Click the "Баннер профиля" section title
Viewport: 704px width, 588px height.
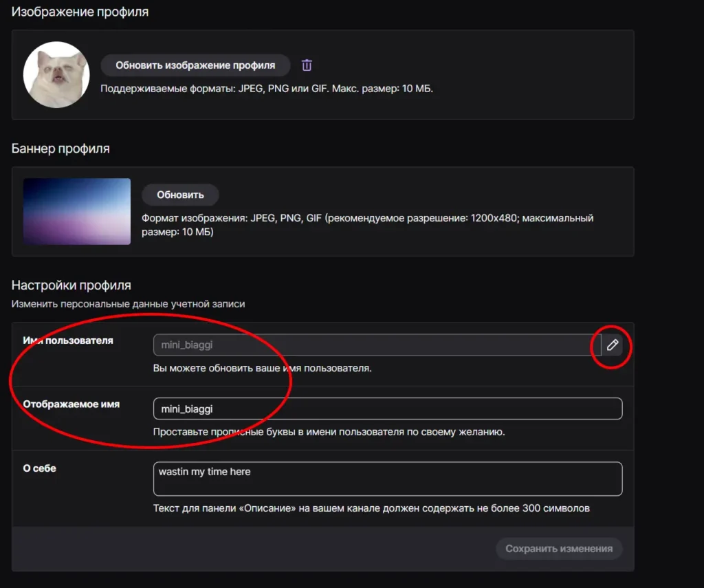click(x=60, y=149)
